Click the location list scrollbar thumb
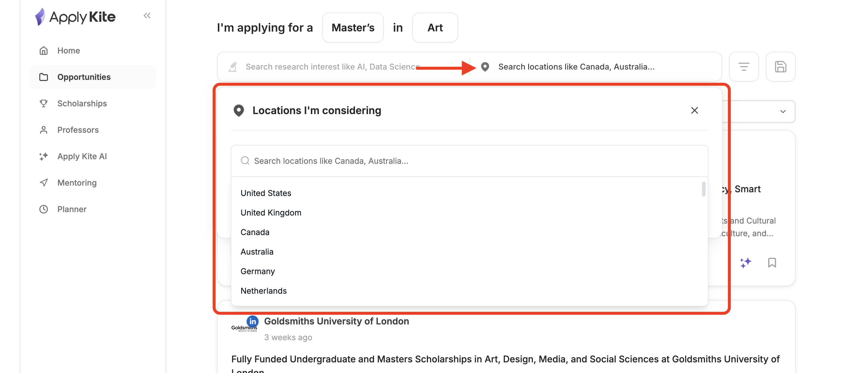This screenshot has height=373, width=868. click(x=704, y=189)
